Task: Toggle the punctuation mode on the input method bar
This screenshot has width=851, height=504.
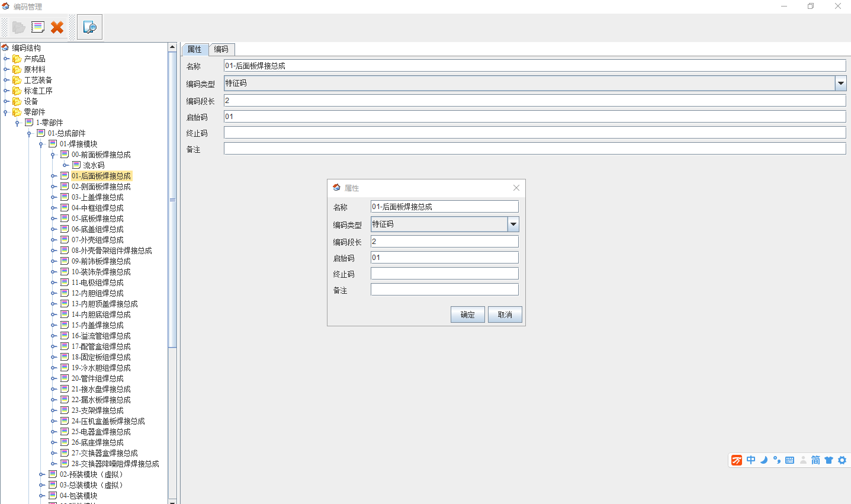Action: tap(777, 460)
